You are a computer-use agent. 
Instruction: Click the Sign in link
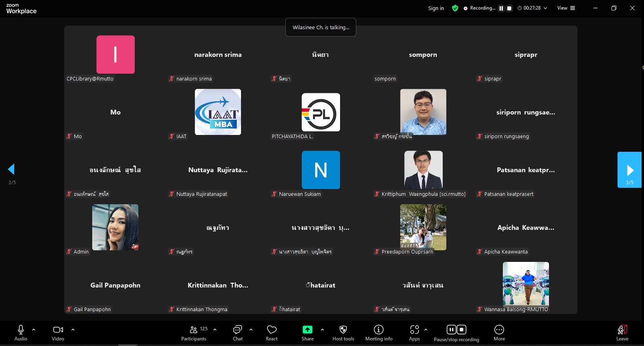click(436, 8)
